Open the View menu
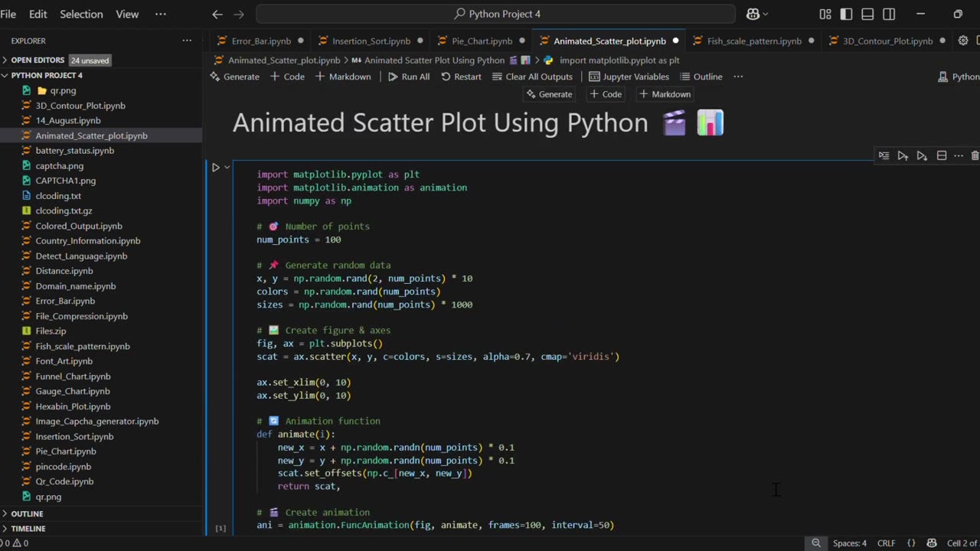The width and height of the screenshot is (980, 551). coord(127,14)
